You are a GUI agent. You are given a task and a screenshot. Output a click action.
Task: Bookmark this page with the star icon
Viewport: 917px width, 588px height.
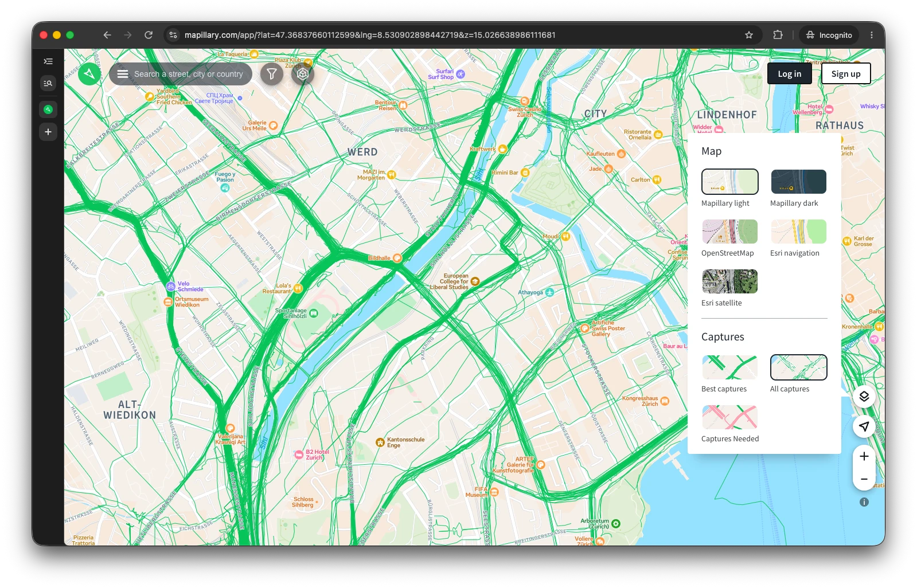(749, 35)
